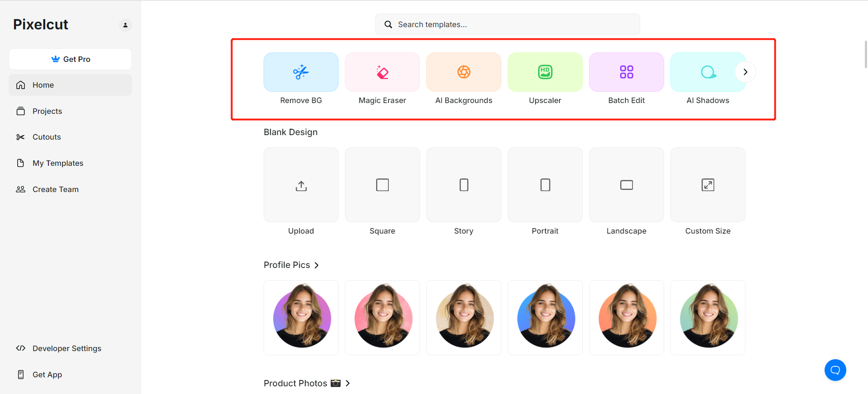
Task: Click the Blank Design heading
Action: tap(291, 132)
